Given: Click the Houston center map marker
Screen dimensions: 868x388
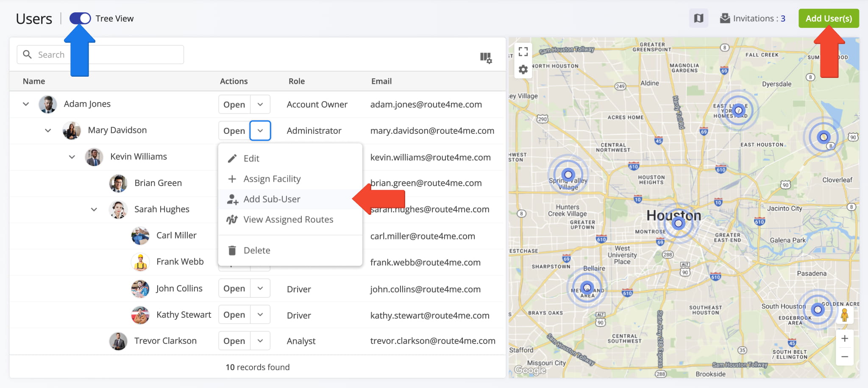Looking at the screenshot, I should click(x=678, y=223).
